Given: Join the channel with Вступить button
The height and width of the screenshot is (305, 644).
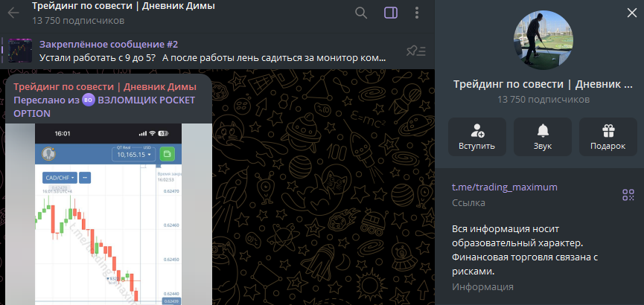Looking at the screenshot, I should 477,137.
